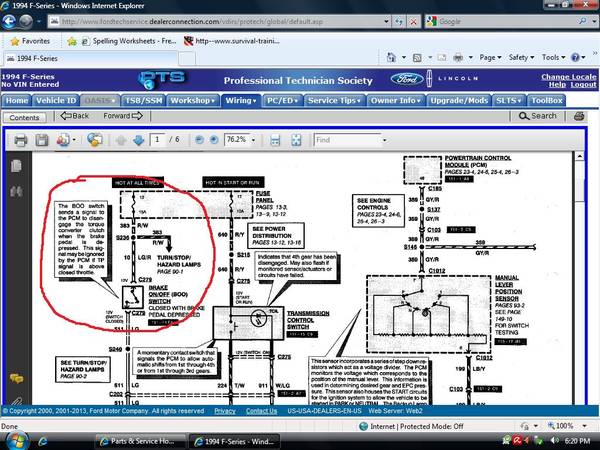Print the PDF using the PDF toolbar printer

21,140
